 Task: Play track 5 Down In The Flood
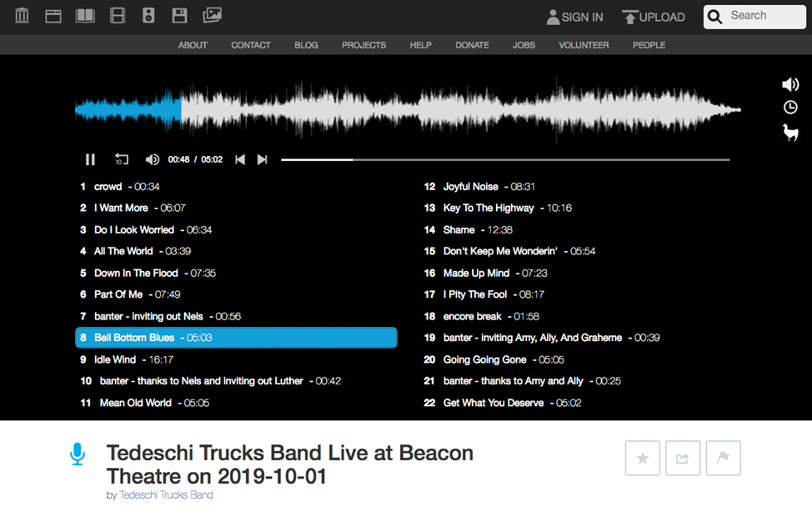point(148,274)
